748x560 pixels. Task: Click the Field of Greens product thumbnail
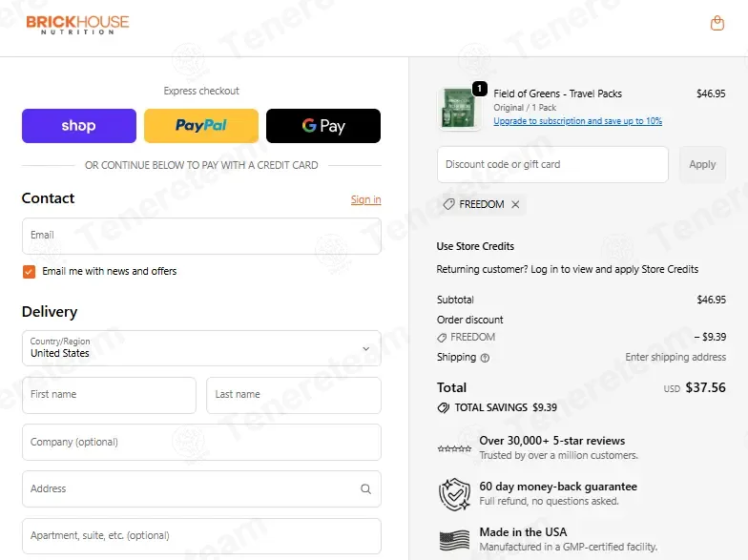tap(458, 109)
